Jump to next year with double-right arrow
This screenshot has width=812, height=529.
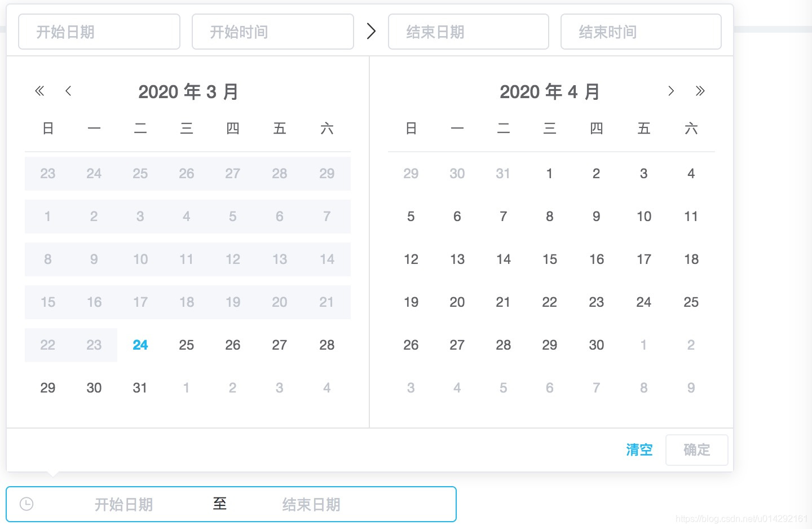pos(700,91)
